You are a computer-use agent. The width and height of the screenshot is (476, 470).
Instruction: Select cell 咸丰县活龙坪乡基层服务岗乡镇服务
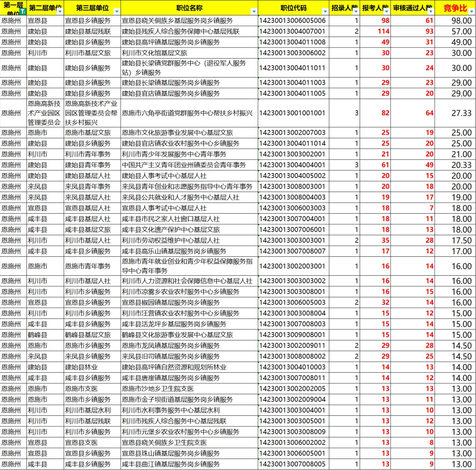[189, 324]
